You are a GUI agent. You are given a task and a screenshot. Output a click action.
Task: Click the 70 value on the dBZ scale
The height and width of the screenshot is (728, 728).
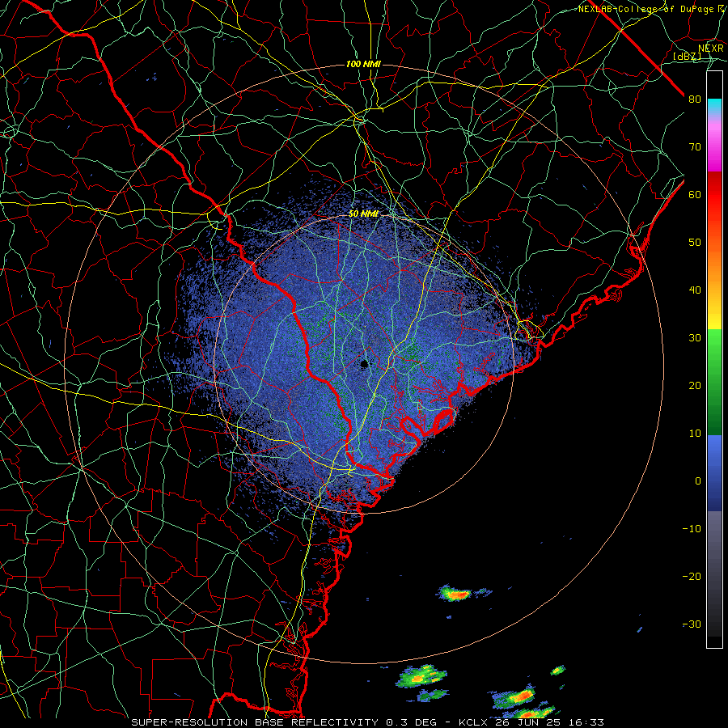point(695,147)
